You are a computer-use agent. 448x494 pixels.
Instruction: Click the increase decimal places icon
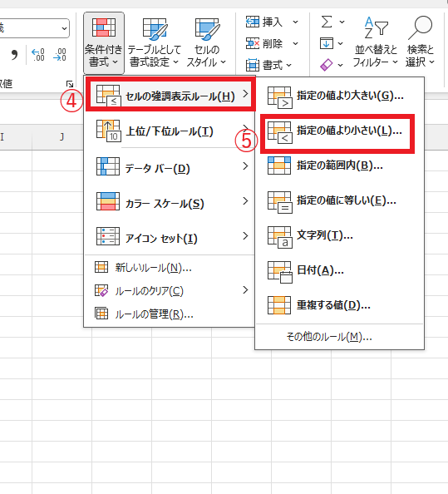[x=38, y=55]
